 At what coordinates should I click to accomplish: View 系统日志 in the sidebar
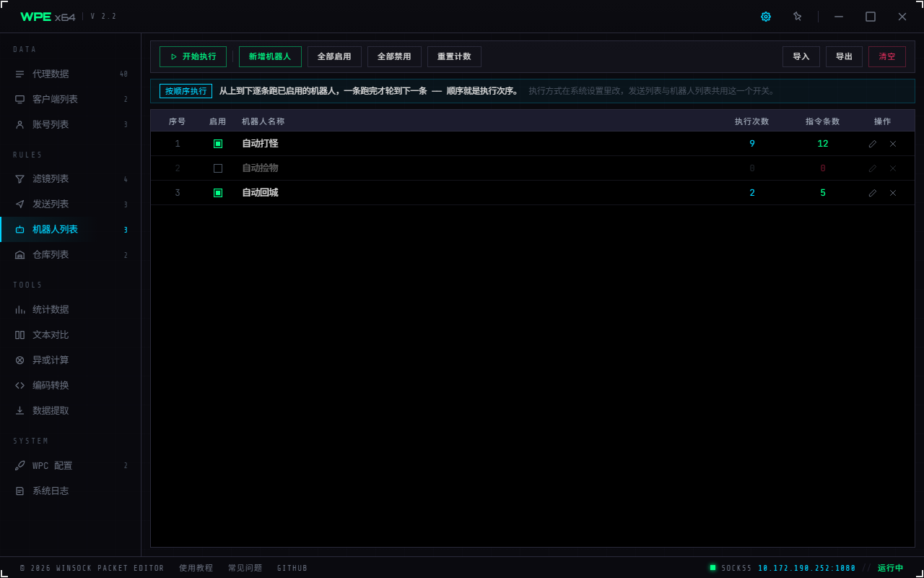click(71, 491)
